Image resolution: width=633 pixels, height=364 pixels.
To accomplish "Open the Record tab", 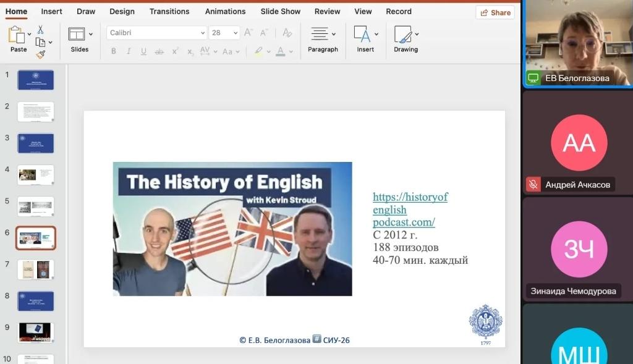I will point(399,11).
